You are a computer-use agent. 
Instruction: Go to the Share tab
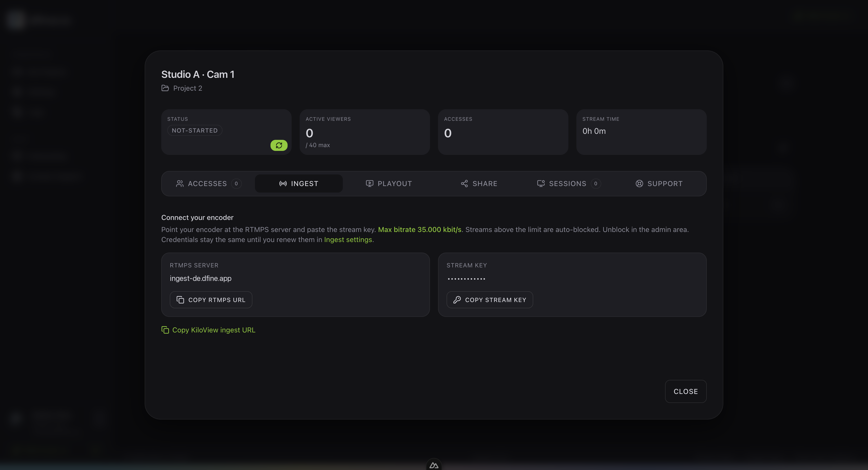(479, 184)
